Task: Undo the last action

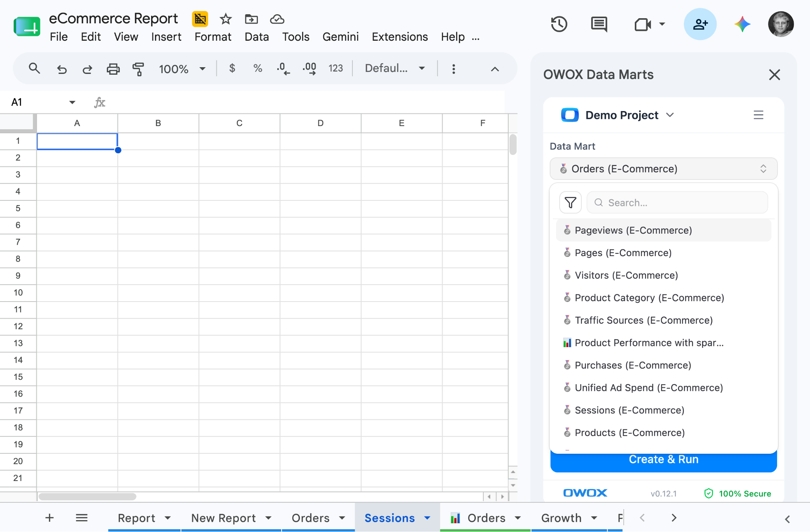Action: coord(62,69)
